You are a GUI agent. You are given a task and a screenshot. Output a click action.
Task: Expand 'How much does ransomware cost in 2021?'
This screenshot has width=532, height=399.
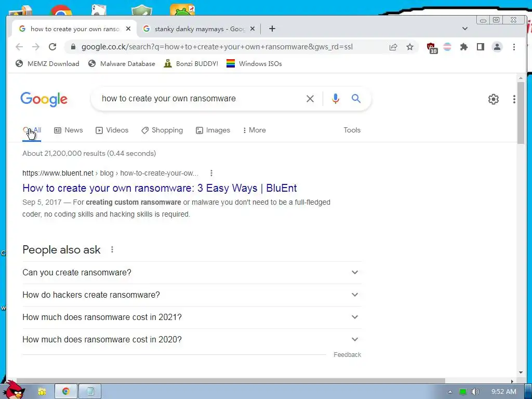(192, 317)
